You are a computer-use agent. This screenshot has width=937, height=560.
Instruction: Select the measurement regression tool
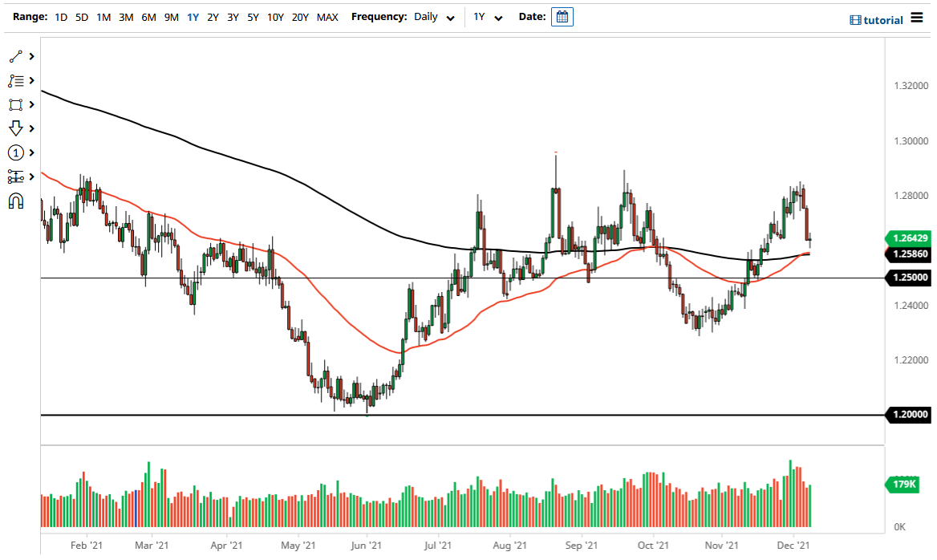coord(16,177)
